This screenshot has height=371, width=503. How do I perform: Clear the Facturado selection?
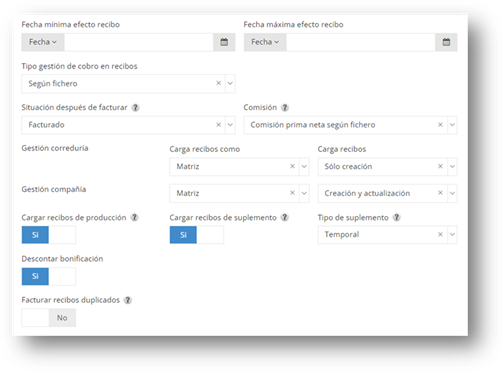point(218,125)
